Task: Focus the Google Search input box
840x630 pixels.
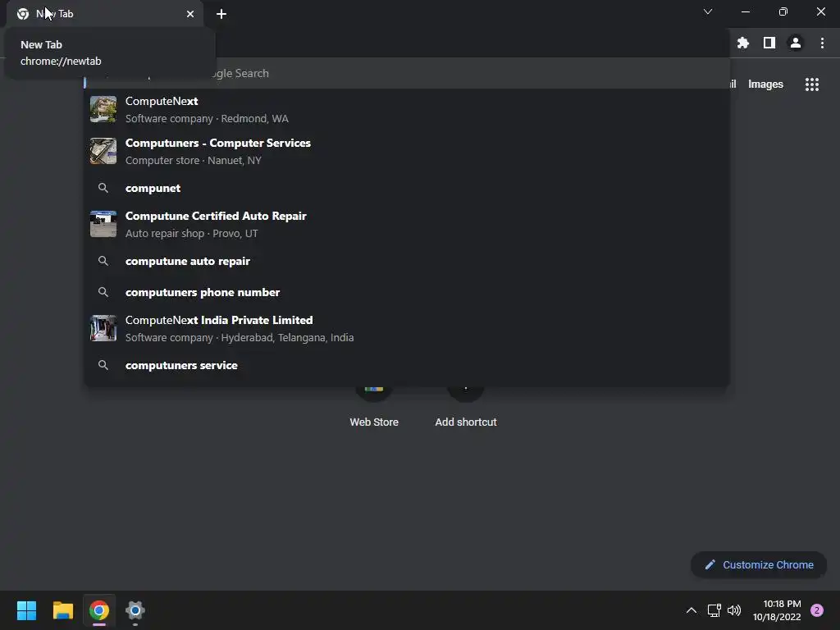Action: 407,73
